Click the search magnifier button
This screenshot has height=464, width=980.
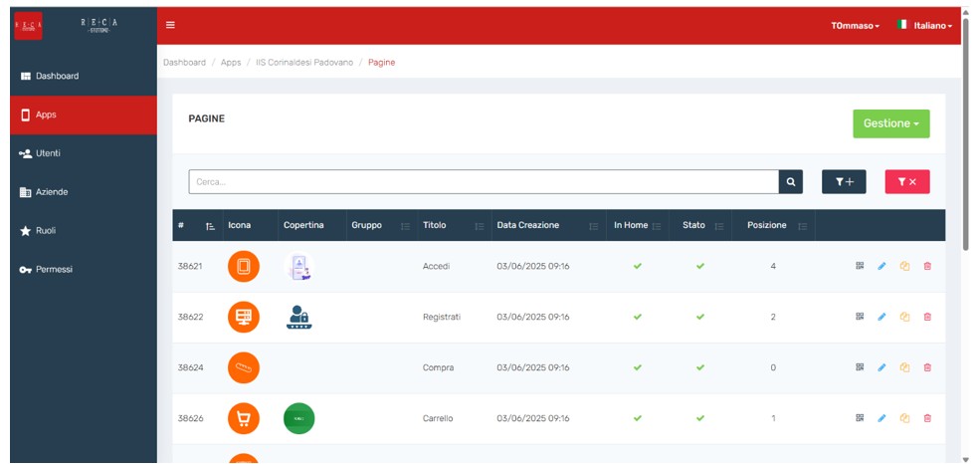[791, 182]
